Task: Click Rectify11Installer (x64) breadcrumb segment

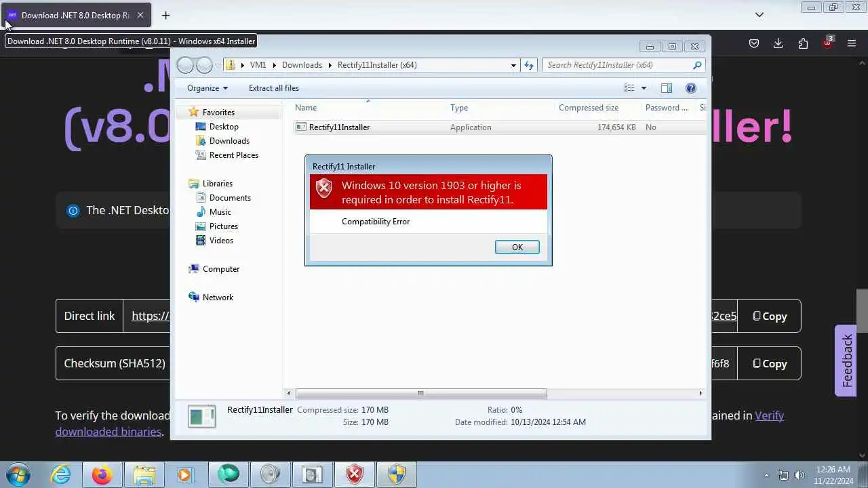Action: click(x=377, y=65)
